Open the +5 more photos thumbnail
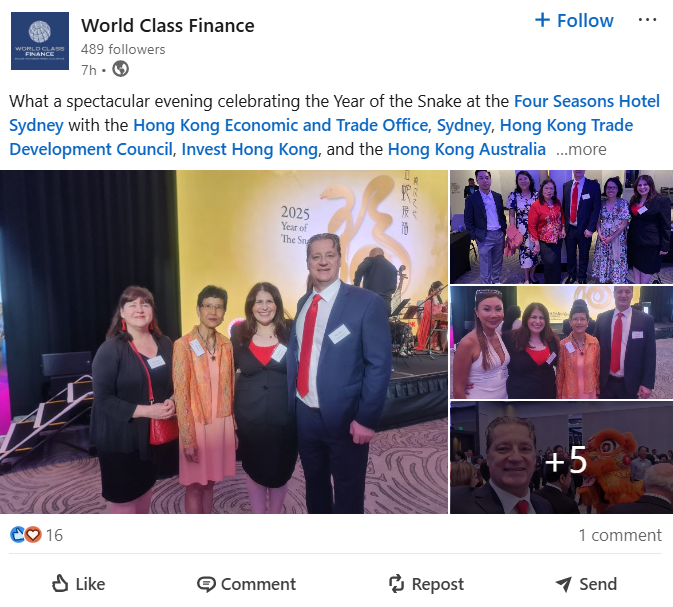The image size is (673, 607). click(561, 458)
